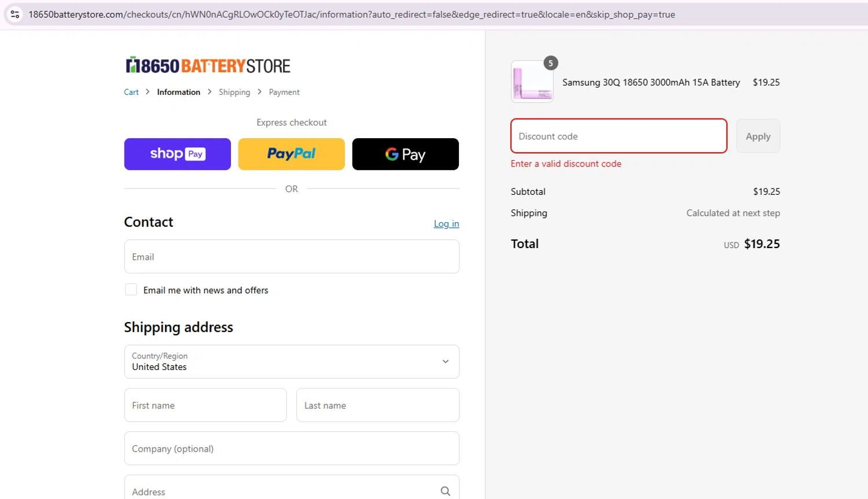
Task: Open the 18650 Battery Store logo
Action: 208,65
